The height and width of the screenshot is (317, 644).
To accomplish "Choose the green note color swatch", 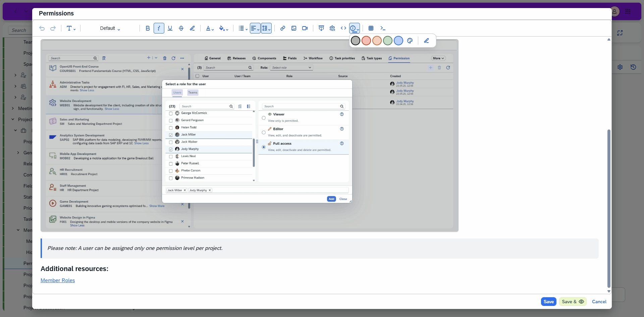I will point(388,41).
